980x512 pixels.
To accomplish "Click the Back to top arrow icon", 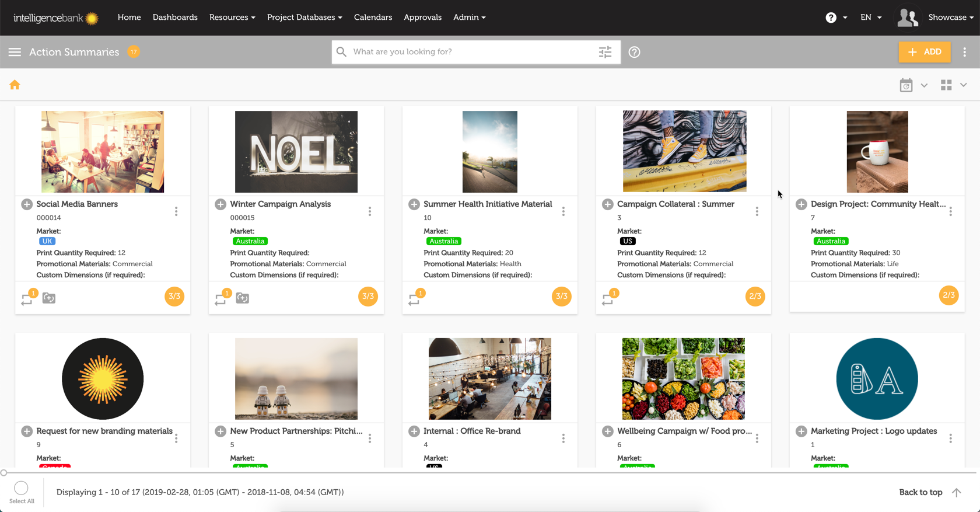I will [957, 492].
